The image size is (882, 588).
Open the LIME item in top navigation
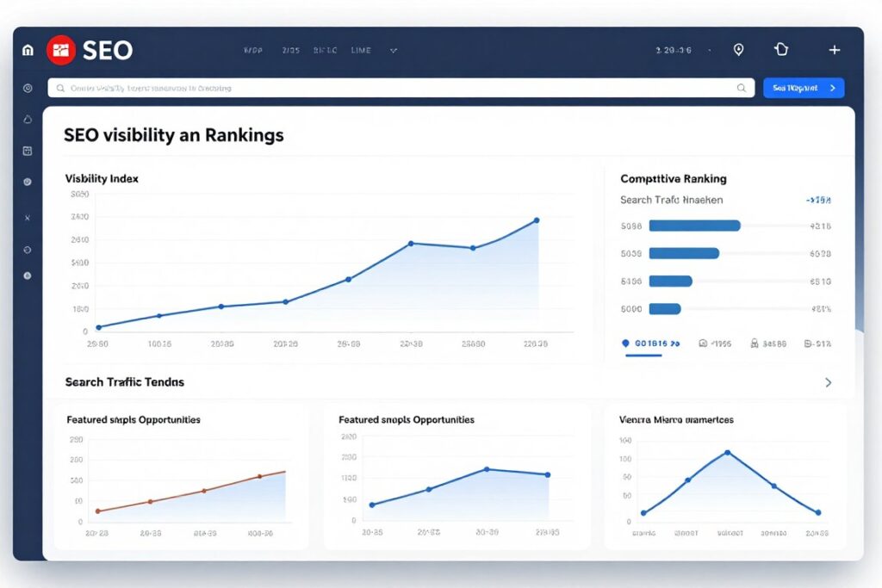pos(361,50)
